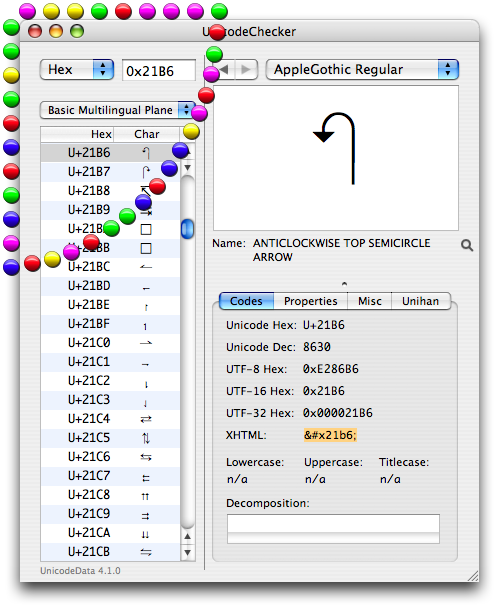Click the small caret above the tabs
This screenshot has height=607, width=503.
point(344,284)
